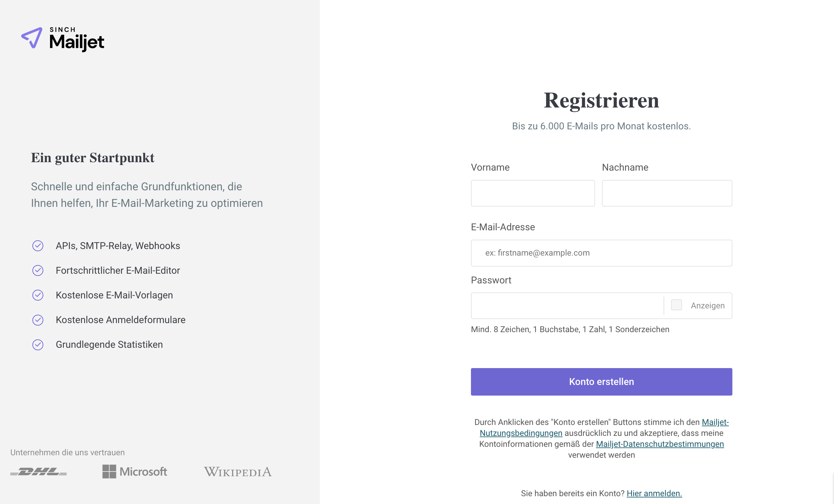Open the Mailjet-Nutzungsbedingungen link
834x504 pixels.
click(x=521, y=433)
